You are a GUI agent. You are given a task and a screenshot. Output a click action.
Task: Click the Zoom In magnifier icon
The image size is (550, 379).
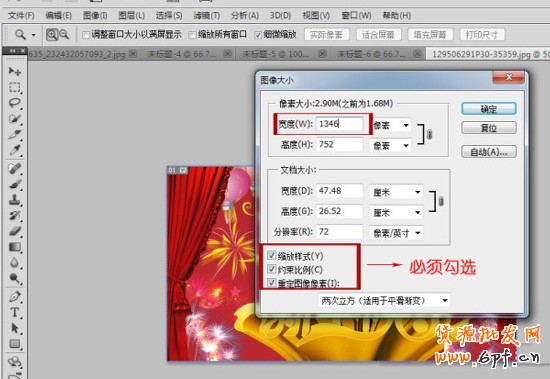[x=52, y=34]
